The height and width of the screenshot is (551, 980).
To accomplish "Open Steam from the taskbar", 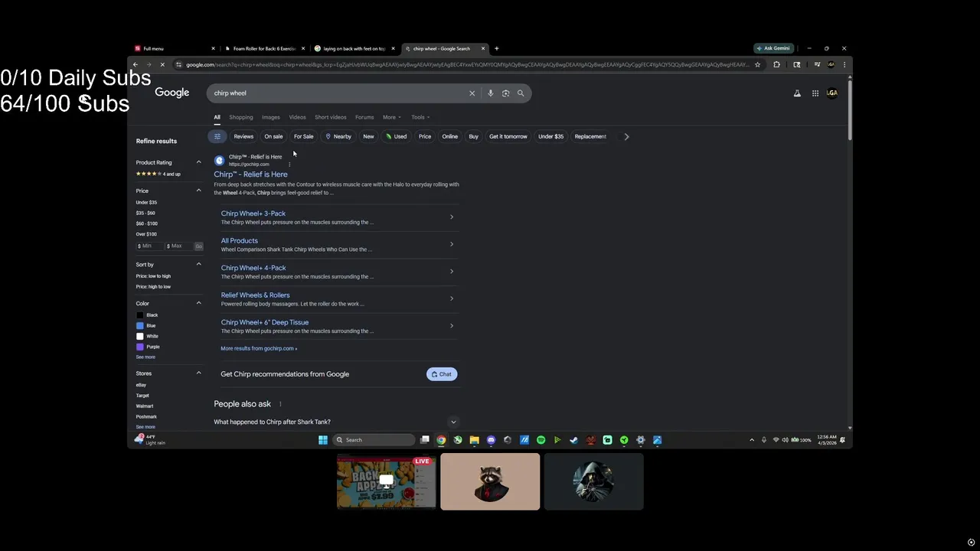I will pos(573,440).
